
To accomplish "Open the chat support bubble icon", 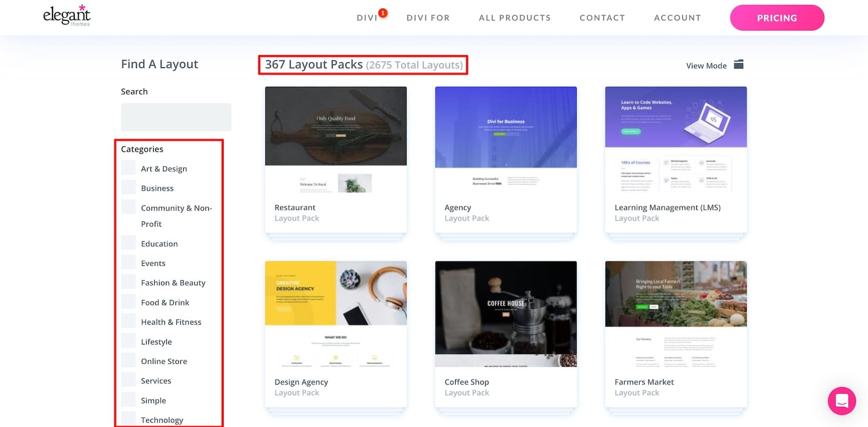I will 842,401.
